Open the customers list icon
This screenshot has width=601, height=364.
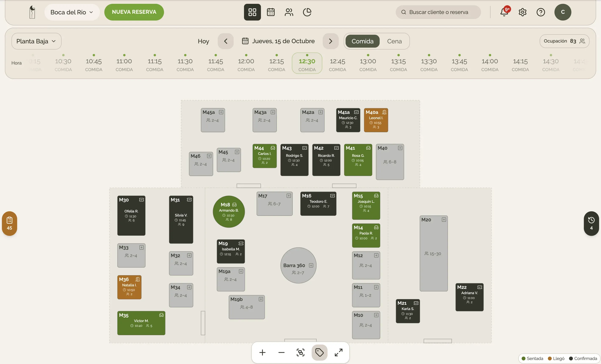289,12
